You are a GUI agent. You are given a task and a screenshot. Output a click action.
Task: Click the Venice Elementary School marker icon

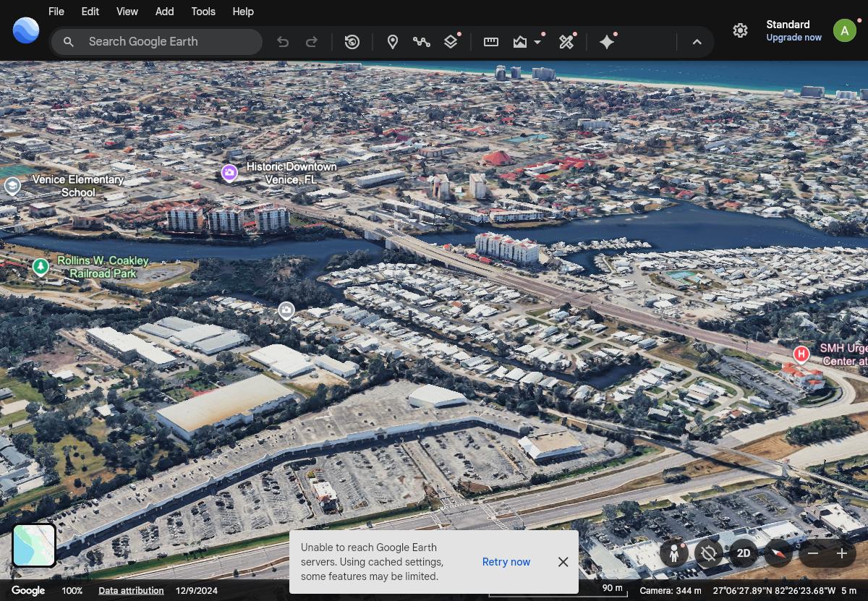click(12, 187)
